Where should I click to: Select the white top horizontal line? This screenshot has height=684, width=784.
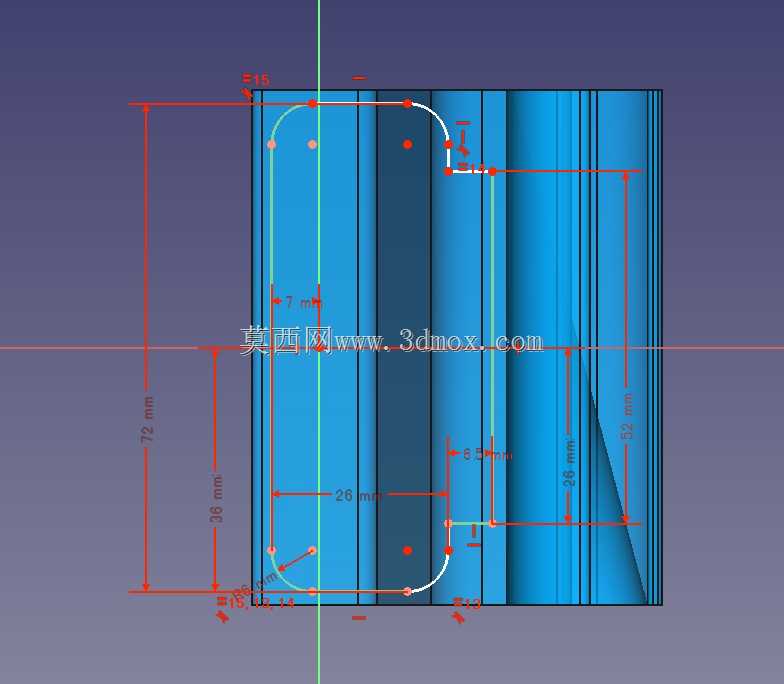click(360, 104)
